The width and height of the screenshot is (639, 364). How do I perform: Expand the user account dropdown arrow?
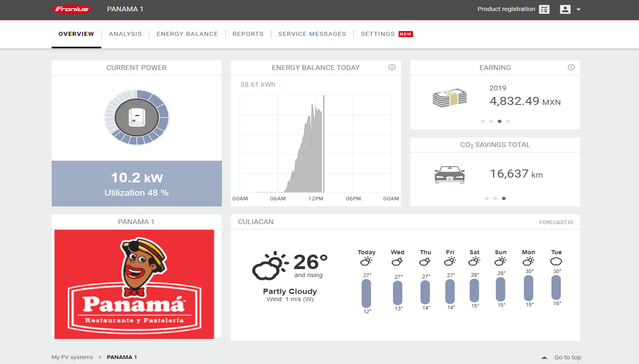(x=579, y=10)
